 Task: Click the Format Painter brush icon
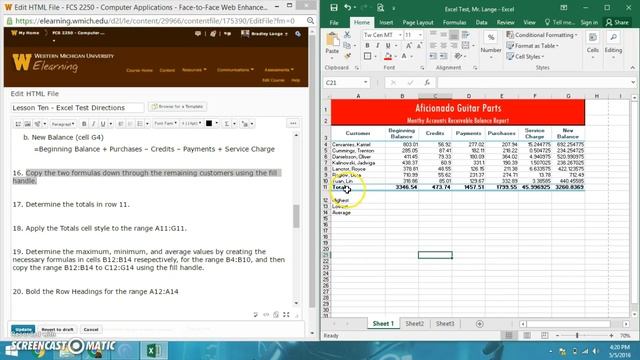[x=347, y=56]
